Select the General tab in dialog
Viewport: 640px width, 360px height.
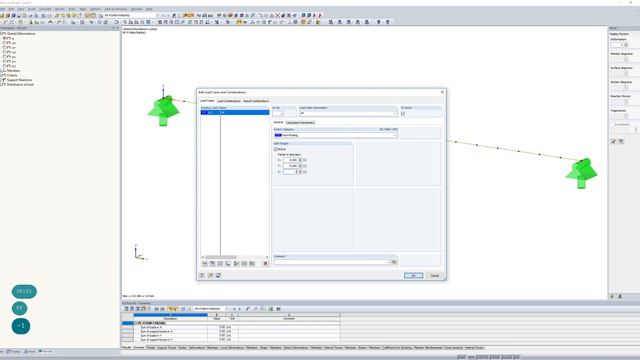(x=278, y=122)
